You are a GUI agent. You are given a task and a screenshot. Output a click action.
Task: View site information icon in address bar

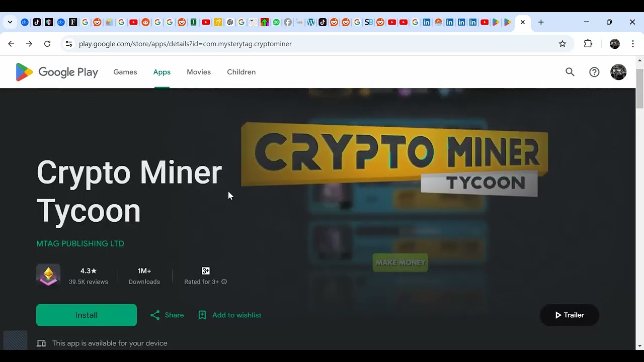coord(69,44)
